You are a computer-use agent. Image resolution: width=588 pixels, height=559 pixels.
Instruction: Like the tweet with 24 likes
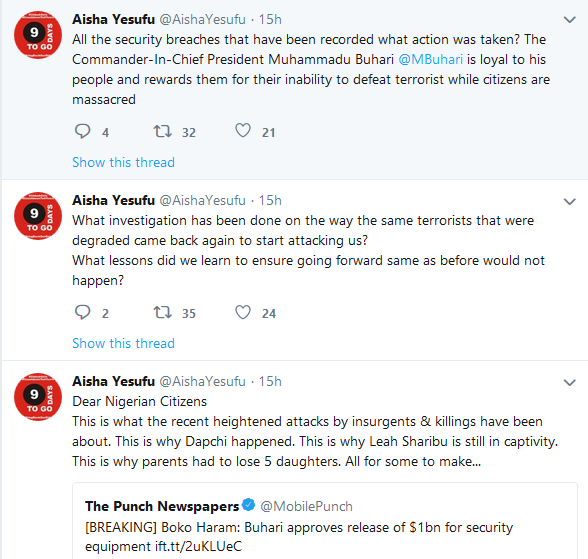pos(243,312)
